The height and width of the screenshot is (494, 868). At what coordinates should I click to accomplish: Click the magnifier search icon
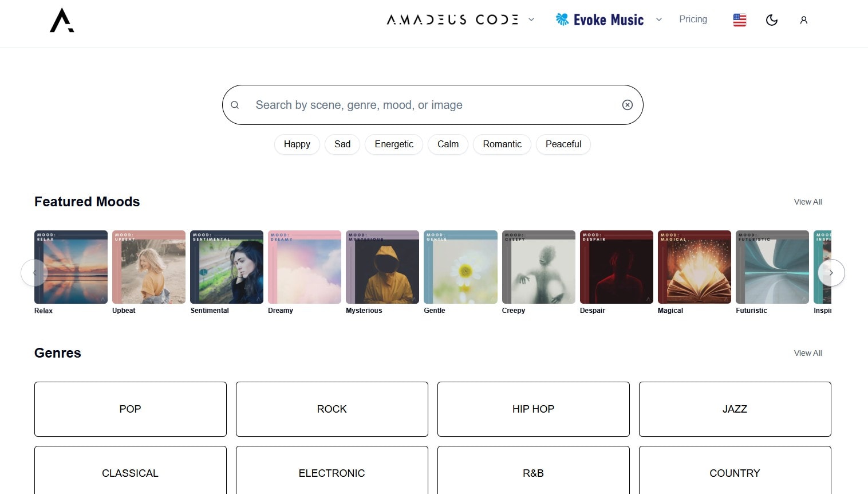pos(235,105)
